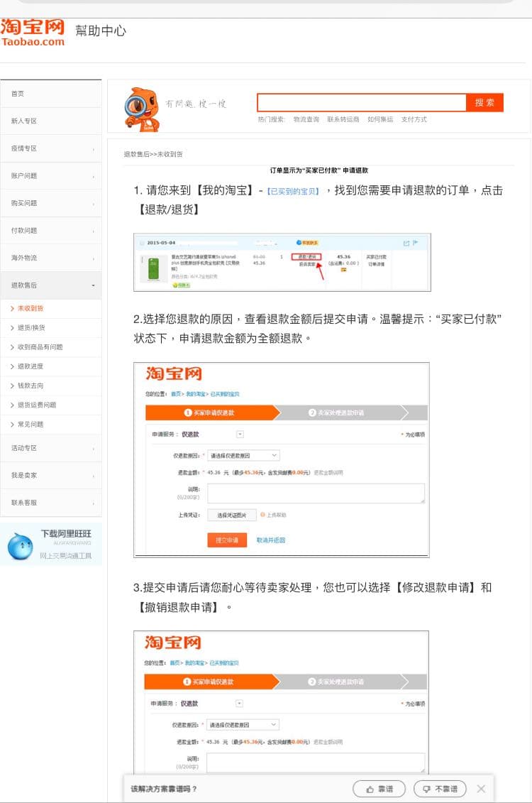Click the 物流查询 hot search link
This screenshot has height=803, width=532.
[x=306, y=119]
